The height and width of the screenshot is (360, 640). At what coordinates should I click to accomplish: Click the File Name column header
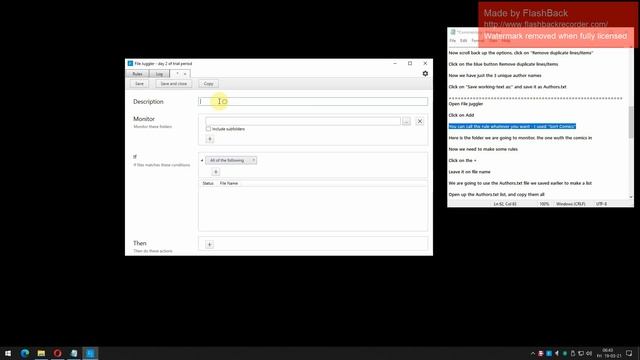[229, 183]
